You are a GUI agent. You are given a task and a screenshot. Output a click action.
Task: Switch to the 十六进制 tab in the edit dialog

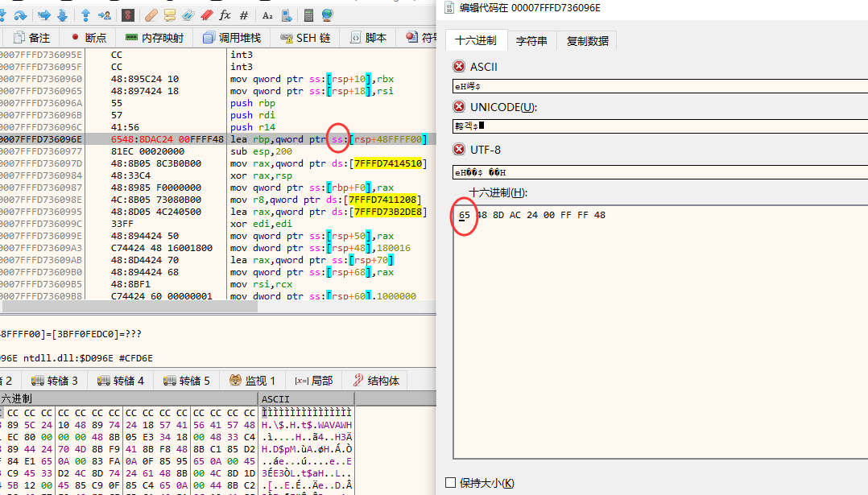click(x=476, y=40)
